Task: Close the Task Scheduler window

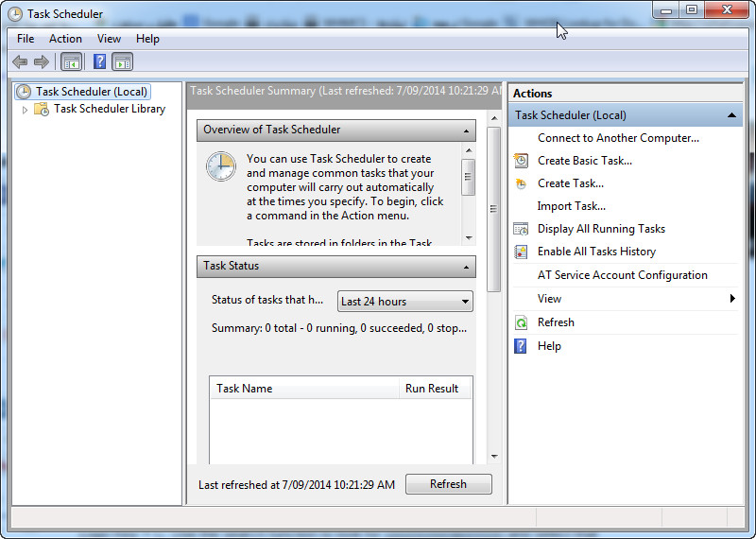Action: [727, 9]
